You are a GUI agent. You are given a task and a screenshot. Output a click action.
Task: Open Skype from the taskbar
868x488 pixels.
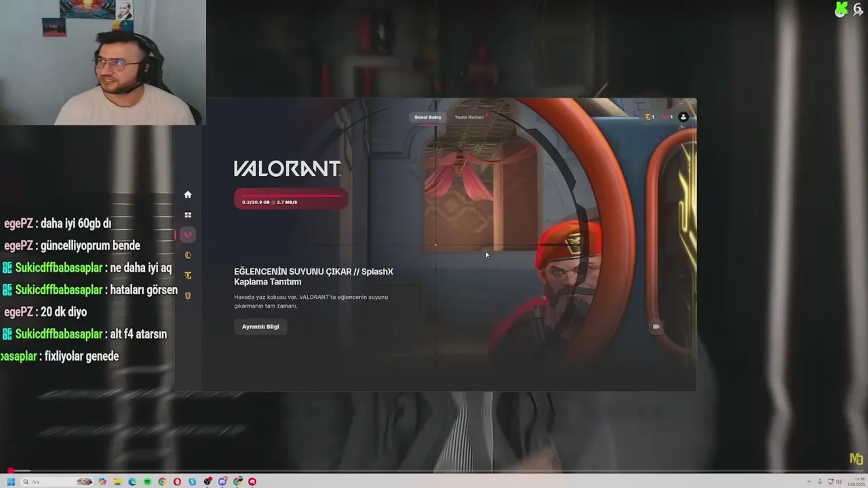click(x=192, y=482)
